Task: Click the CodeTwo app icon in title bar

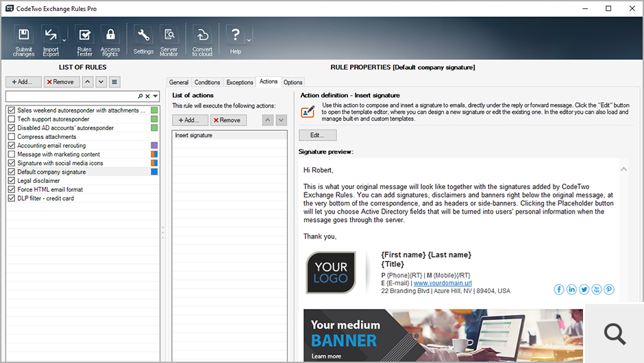Action: (10, 8)
